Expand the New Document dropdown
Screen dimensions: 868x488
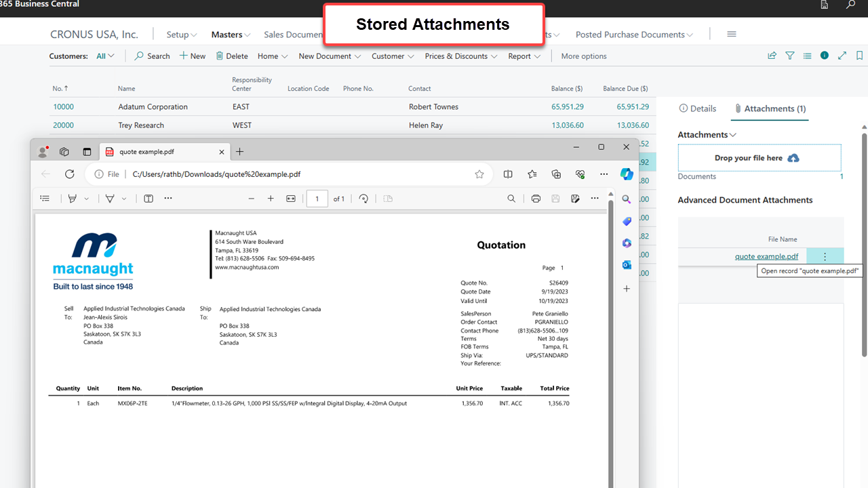point(330,56)
